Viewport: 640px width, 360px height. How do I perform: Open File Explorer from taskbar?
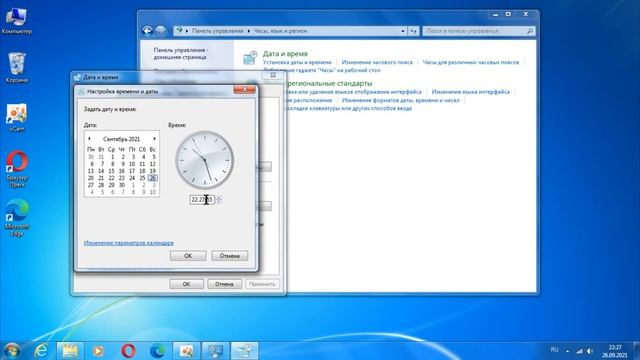point(70,351)
